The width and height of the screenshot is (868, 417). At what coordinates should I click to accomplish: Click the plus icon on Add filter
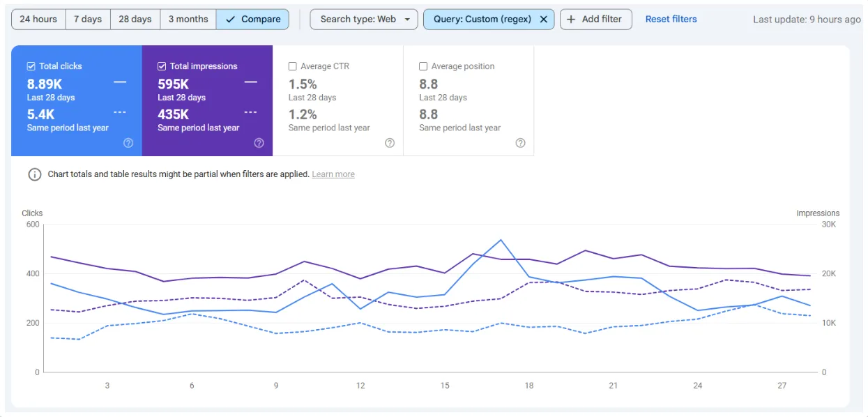click(x=572, y=19)
